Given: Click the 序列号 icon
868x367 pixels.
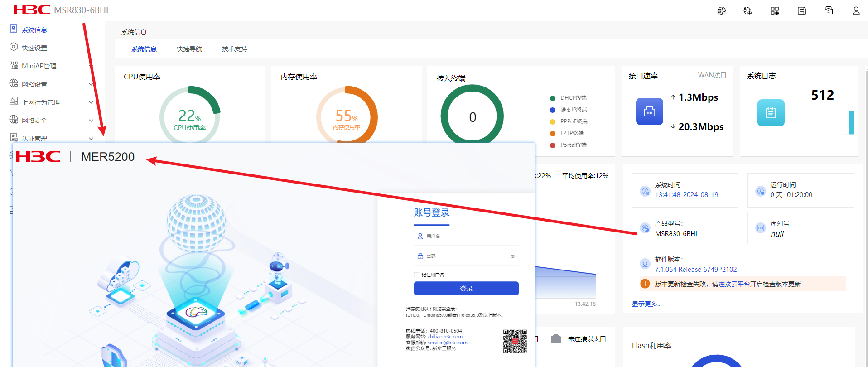Looking at the screenshot, I should point(761,227).
